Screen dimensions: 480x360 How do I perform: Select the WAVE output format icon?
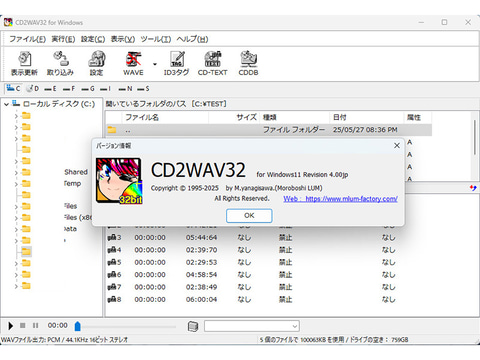(x=133, y=63)
